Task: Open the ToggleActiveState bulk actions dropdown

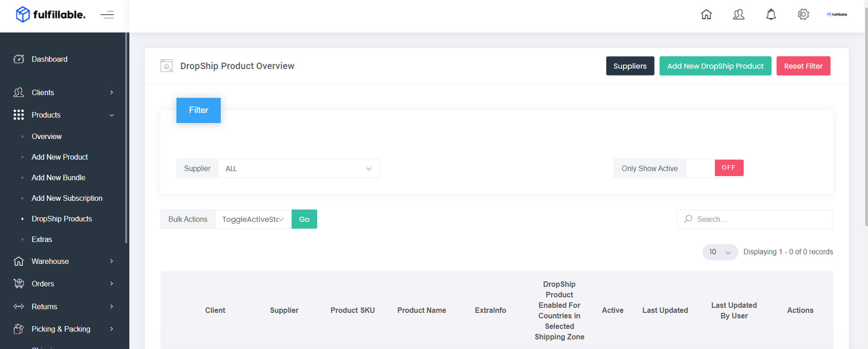Action: [x=253, y=219]
